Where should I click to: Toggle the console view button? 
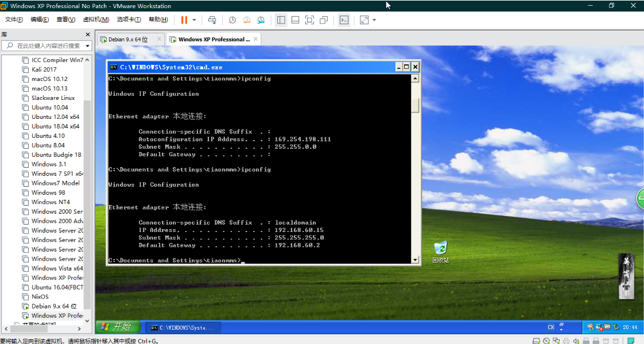(344, 20)
